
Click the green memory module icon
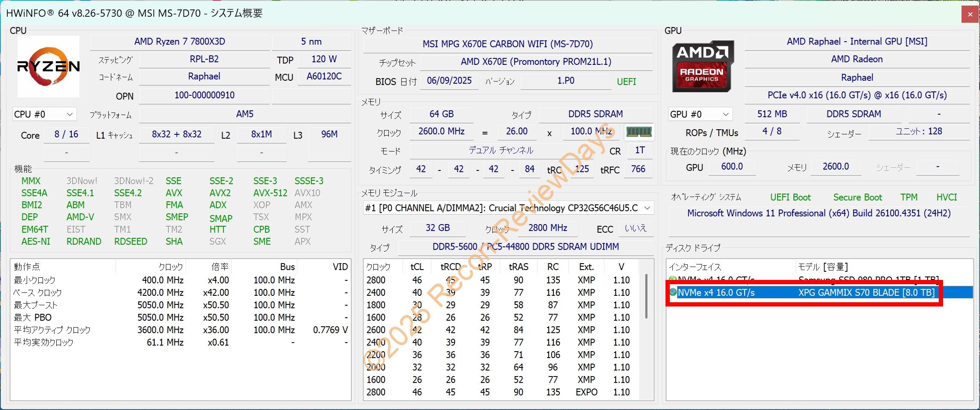pos(639,132)
